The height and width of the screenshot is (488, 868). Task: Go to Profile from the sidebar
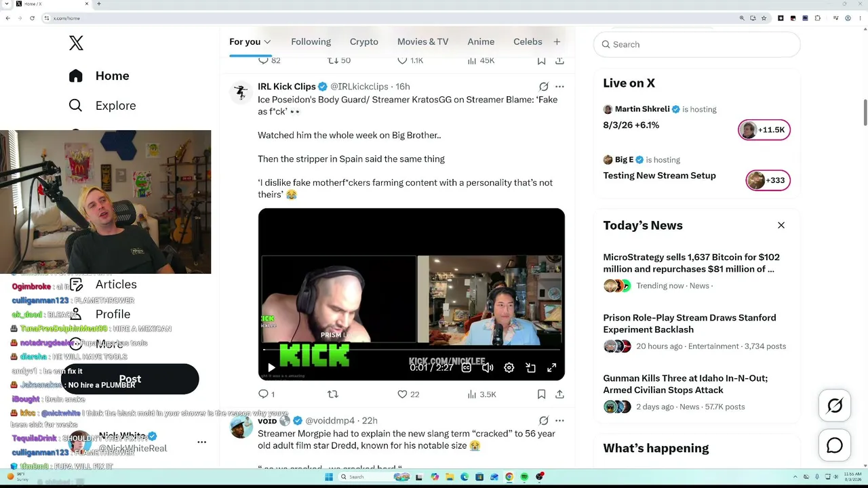tap(100, 314)
